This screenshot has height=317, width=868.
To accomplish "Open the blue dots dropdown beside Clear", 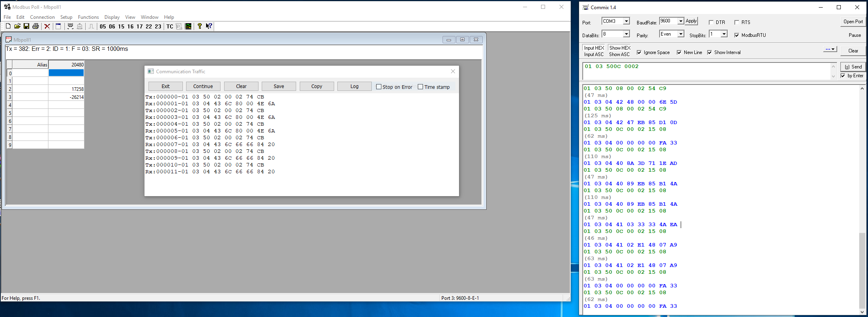I will click(830, 49).
